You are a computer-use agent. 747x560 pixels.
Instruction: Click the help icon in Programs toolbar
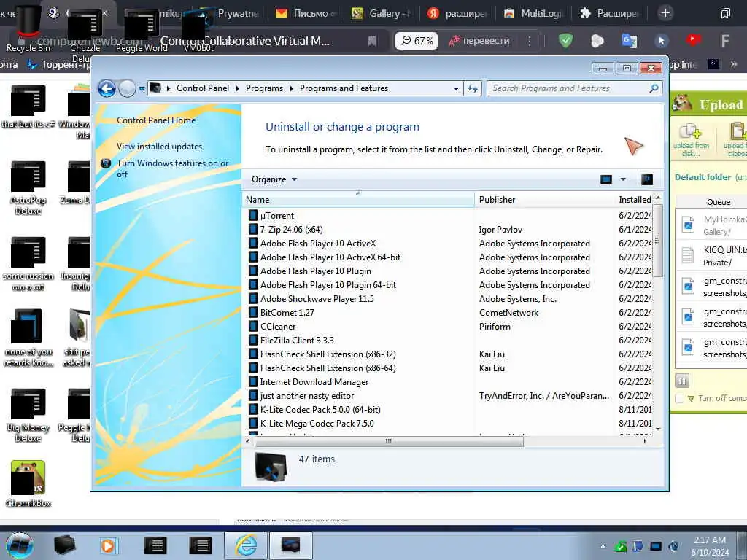pos(647,179)
